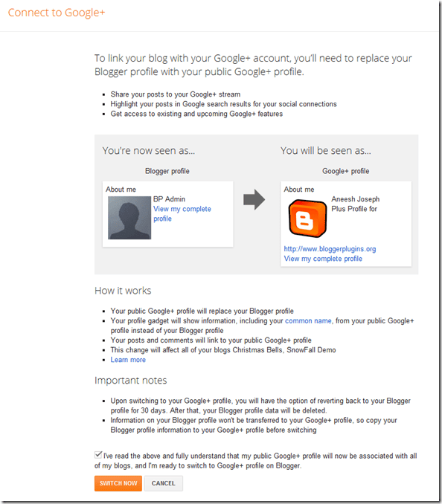This screenshot has width=442, height=504.
Task: Click the 'Google+ profile' column label
Action: pos(346,171)
